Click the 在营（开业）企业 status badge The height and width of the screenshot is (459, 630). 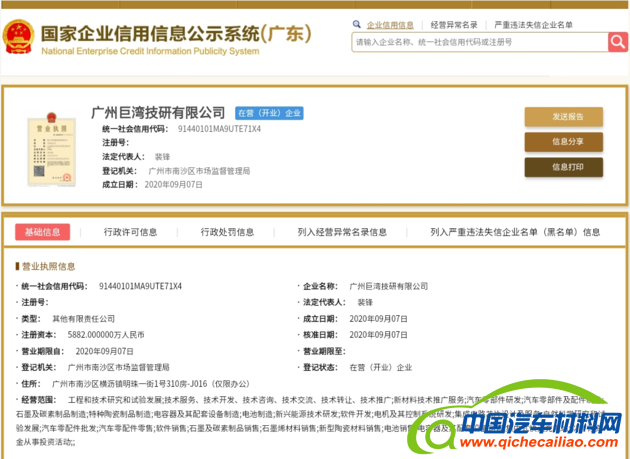pyautogui.click(x=268, y=113)
